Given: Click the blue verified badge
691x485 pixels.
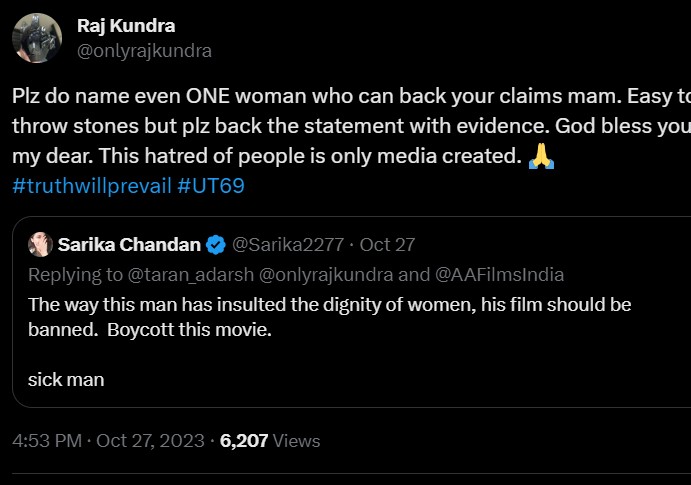Looking at the screenshot, I should [215, 245].
